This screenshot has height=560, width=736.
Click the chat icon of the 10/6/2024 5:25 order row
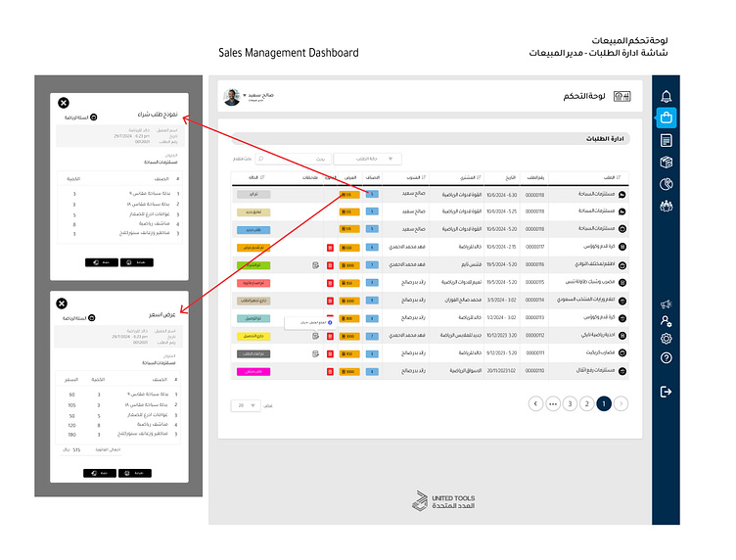pyautogui.click(x=621, y=211)
